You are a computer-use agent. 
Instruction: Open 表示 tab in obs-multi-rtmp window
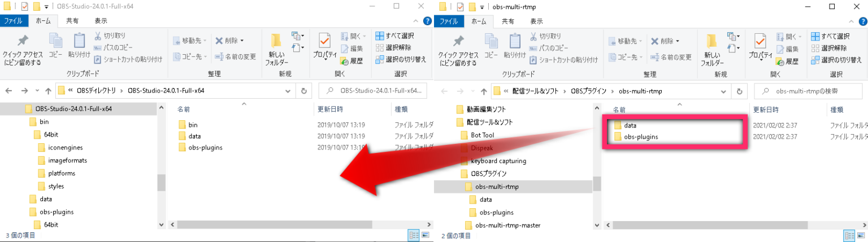(x=536, y=21)
